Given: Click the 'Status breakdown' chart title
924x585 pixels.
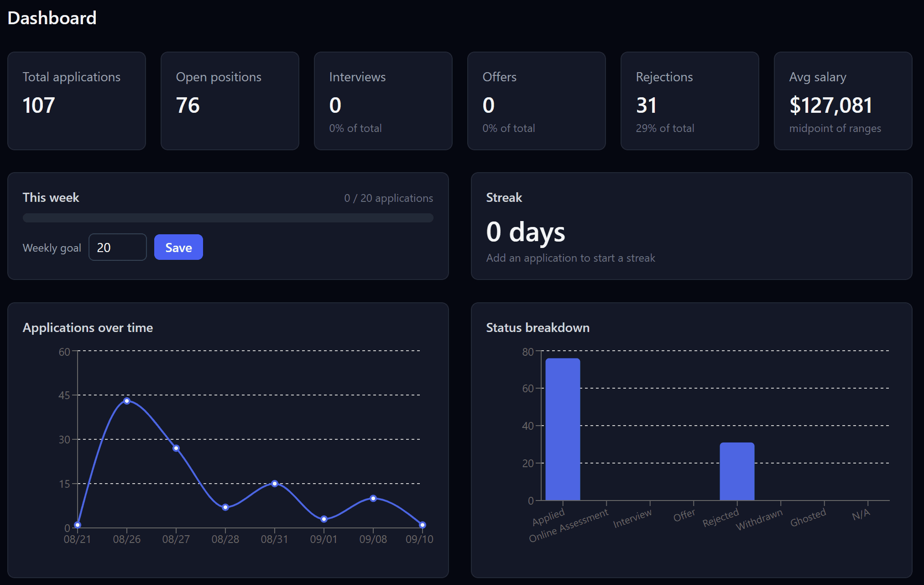Looking at the screenshot, I should tap(538, 327).
